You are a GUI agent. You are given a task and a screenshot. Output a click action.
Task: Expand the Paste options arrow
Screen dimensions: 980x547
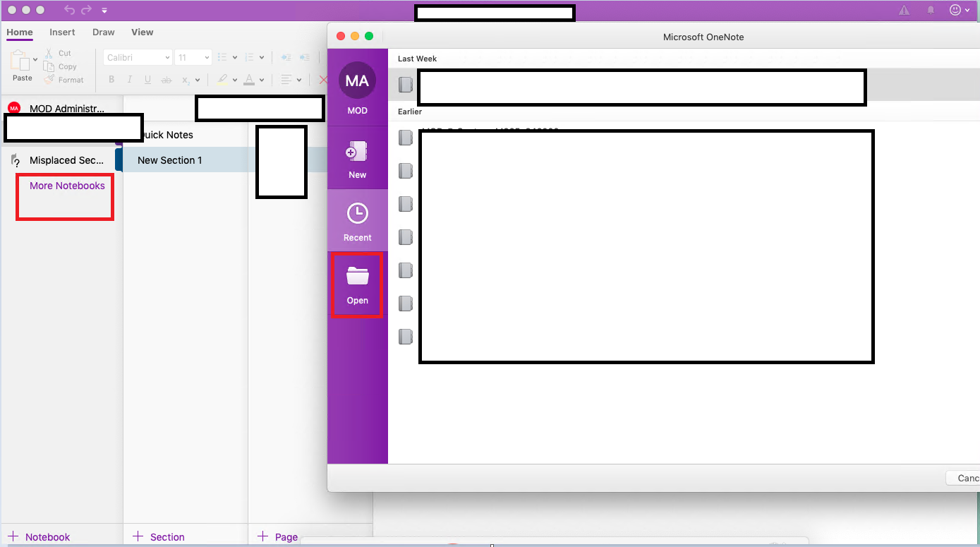[35, 61]
